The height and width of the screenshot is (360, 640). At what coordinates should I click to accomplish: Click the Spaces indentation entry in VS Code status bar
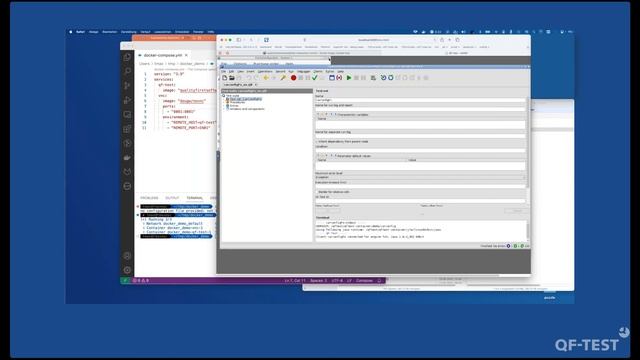point(318,280)
